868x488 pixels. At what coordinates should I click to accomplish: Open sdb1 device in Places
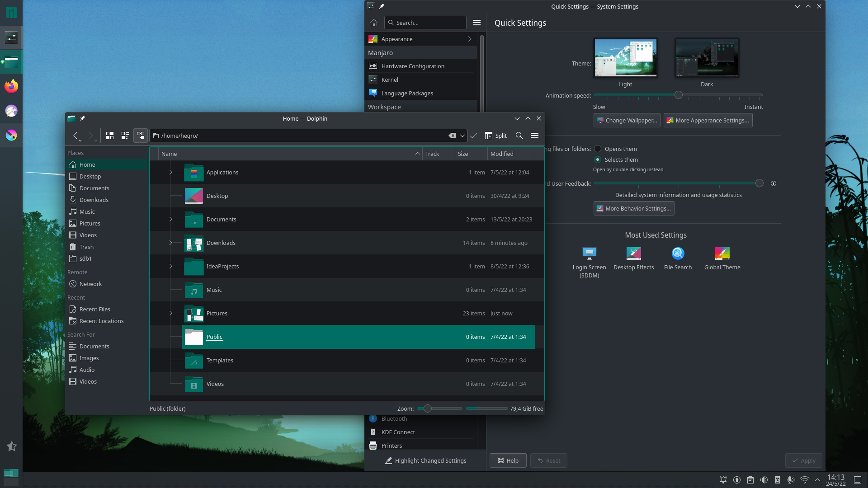[107, 258]
